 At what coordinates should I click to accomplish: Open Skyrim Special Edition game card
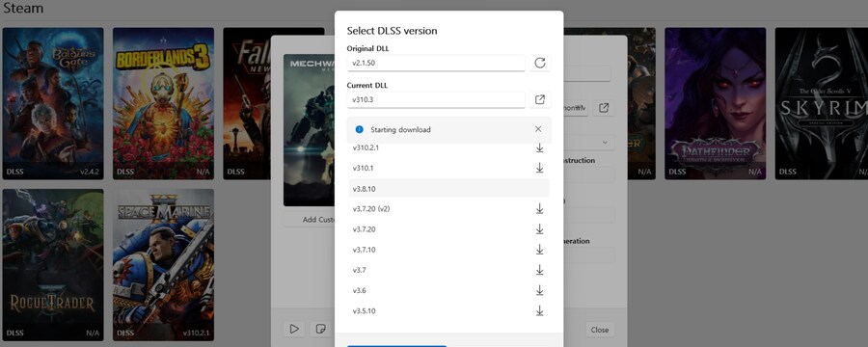(x=822, y=103)
